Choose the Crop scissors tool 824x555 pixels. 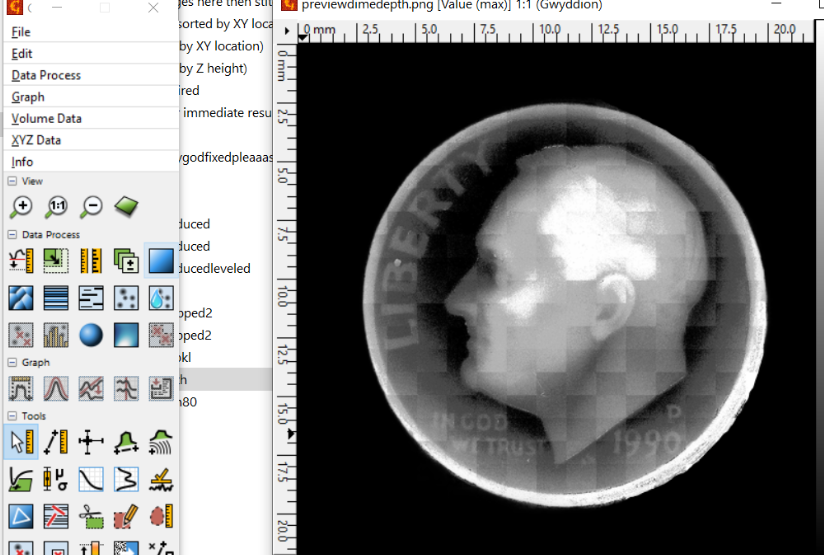tap(91, 516)
